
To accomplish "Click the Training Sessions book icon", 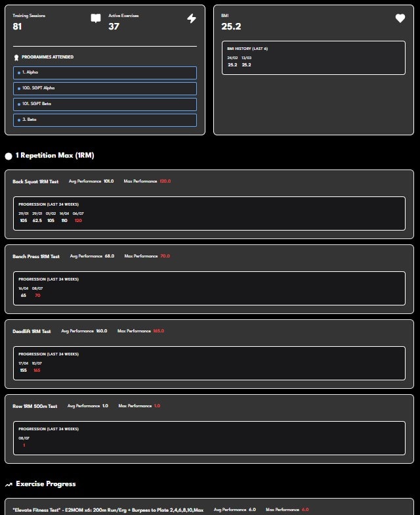I will 96,18.
